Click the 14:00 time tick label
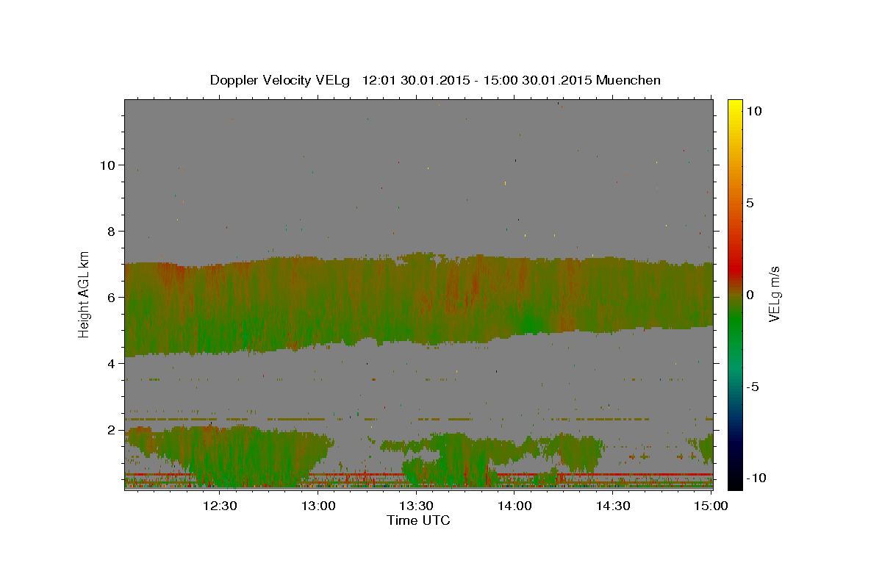The width and height of the screenshot is (882, 588). coord(514,506)
